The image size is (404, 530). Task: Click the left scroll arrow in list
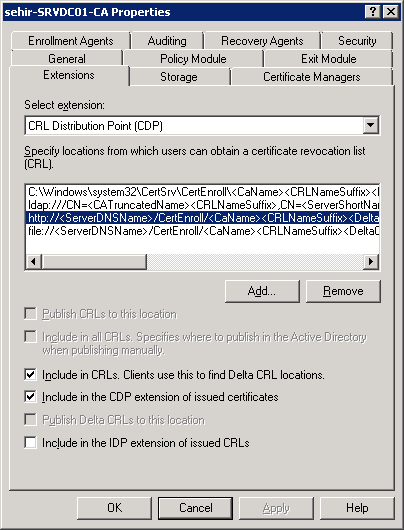click(33, 261)
